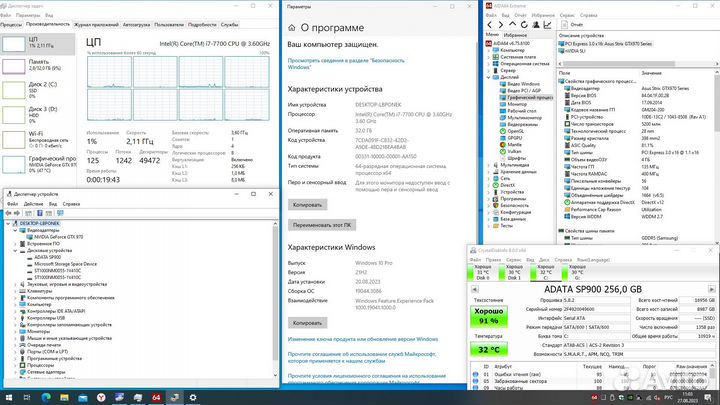Select Disk 1 status in CrystalDiskInfo
720x405 pixels.
[511, 272]
